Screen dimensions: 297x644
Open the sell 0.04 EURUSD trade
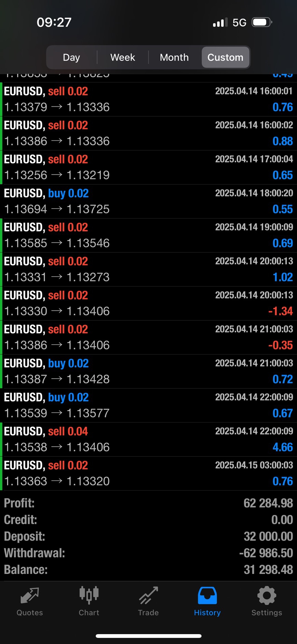(148, 439)
